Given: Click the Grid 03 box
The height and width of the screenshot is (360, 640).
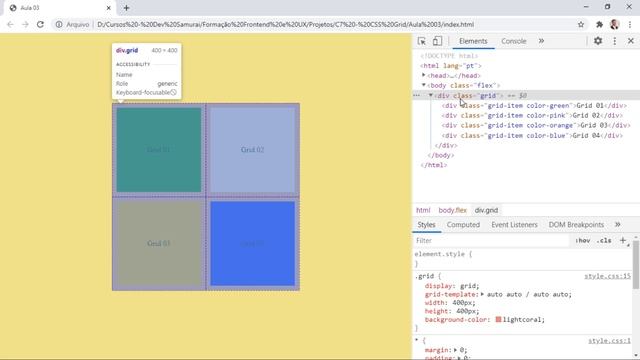Looking at the screenshot, I should 159,244.
